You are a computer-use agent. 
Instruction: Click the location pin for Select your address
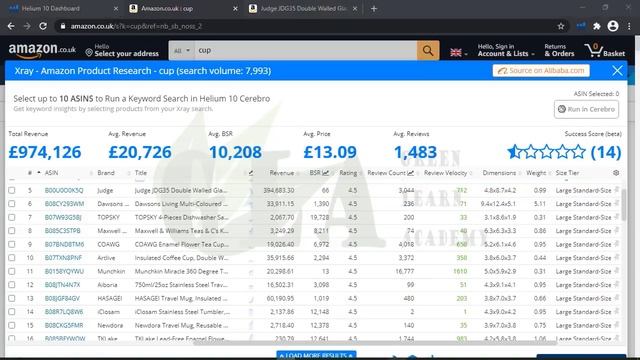click(89, 53)
